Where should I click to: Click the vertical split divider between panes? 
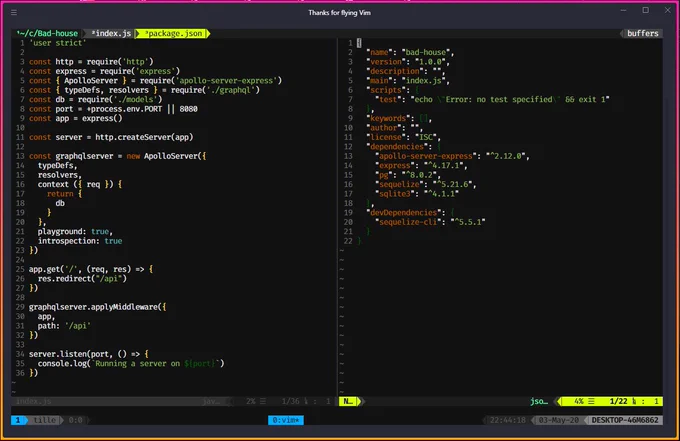coord(337,217)
